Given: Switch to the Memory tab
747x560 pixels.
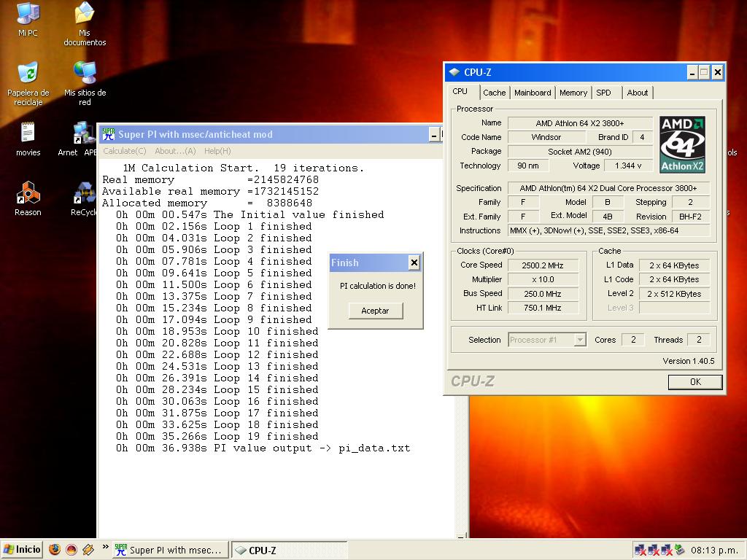Looking at the screenshot, I should tap(573, 93).
